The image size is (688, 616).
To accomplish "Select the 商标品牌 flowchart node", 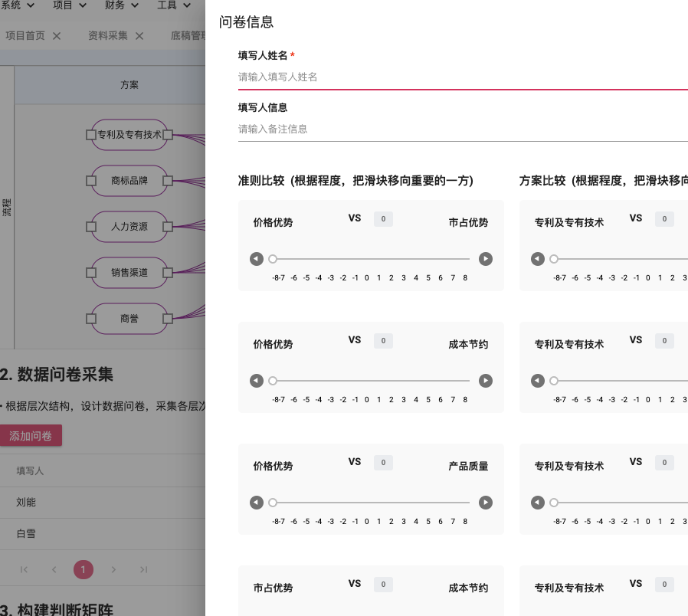I will 129,180.
